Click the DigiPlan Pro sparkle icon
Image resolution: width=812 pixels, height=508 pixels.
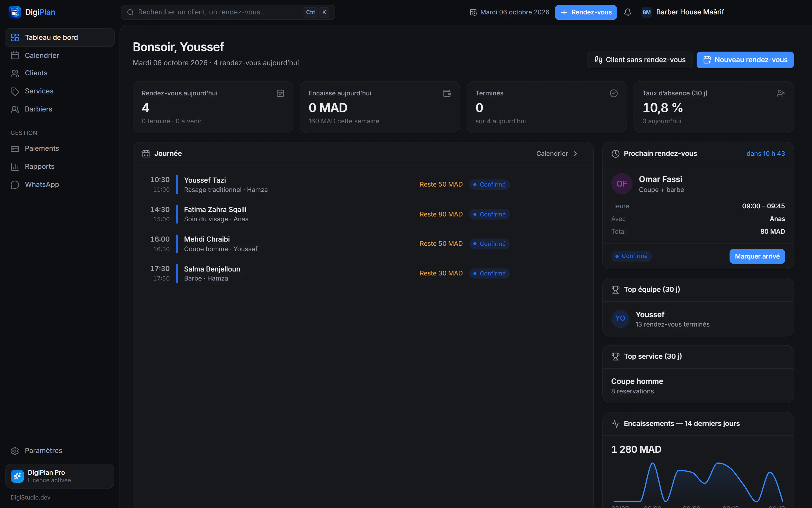tap(17, 476)
